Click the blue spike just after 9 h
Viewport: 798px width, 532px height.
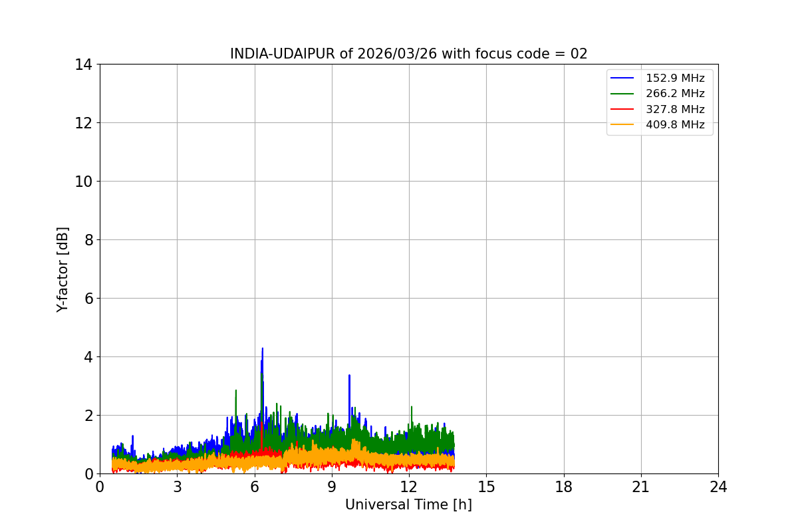click(x=349, y=376)
